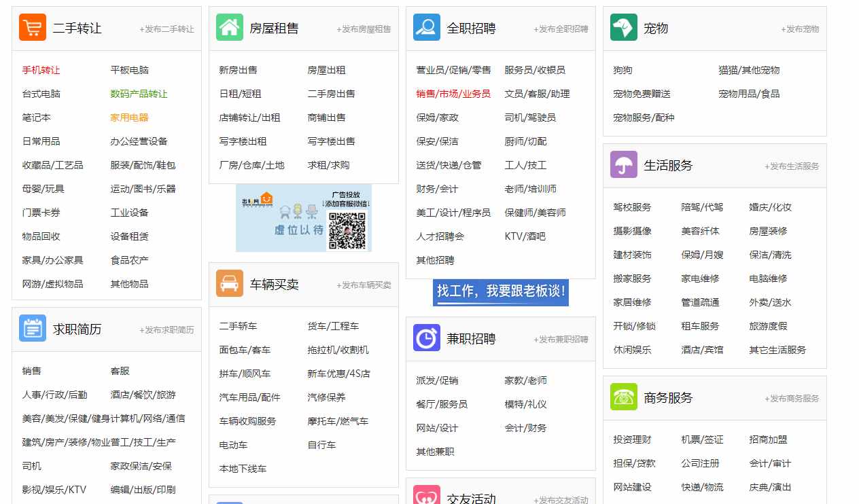Open the 手机转让 category link
Screen dimensions: 859x504
(41, 70)
